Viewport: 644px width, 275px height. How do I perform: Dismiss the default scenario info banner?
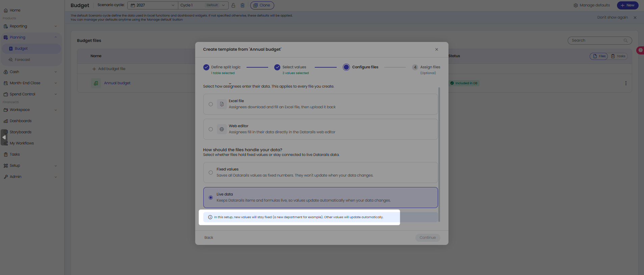click(x=635, y=18)
